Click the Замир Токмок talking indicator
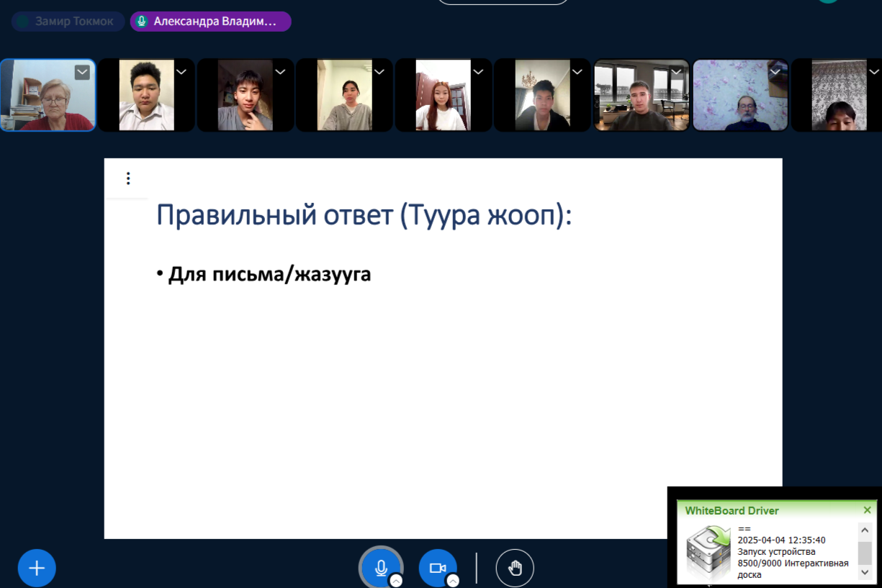 (x=68, y=22)
